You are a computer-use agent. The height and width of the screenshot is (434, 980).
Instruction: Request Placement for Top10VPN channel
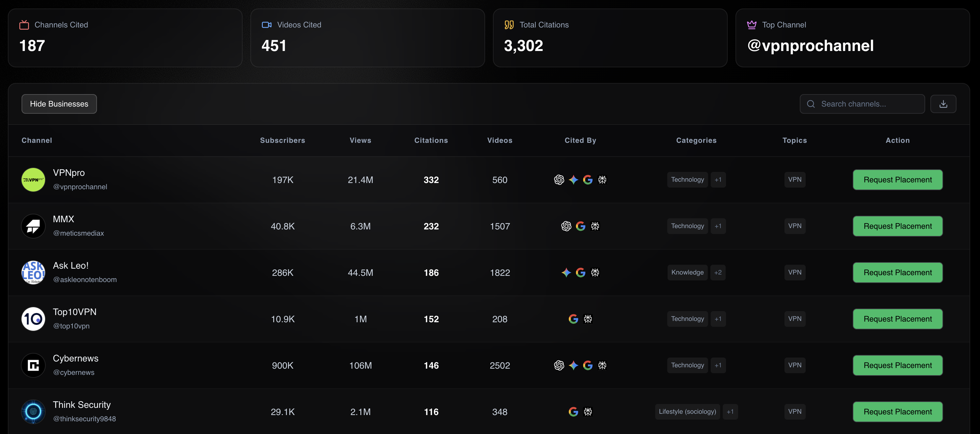[897, 319]
